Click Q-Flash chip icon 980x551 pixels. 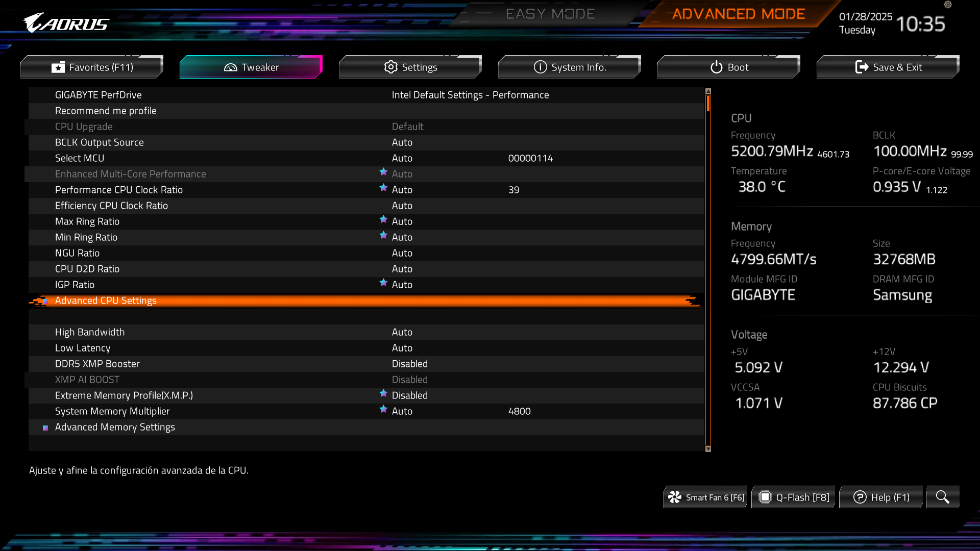pos(765,497)
